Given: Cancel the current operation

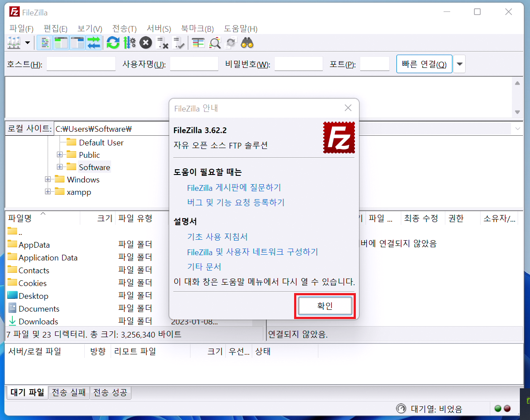Looking at the screenshot, I should click(x=146, y=43).
